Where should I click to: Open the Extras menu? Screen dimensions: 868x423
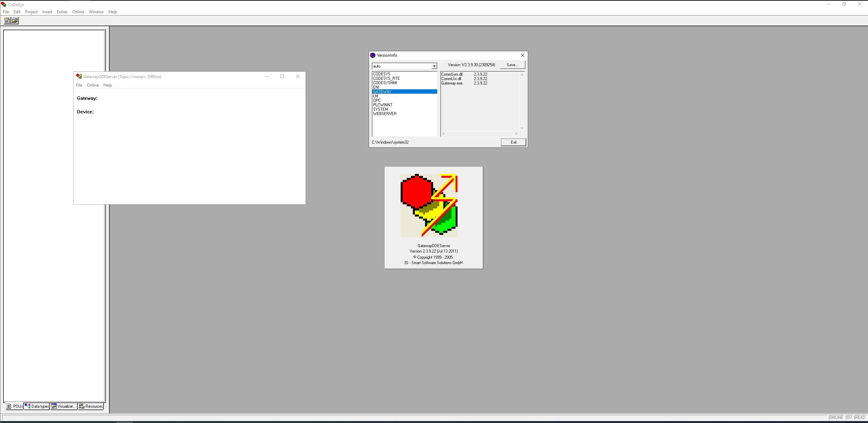[62, 12]
